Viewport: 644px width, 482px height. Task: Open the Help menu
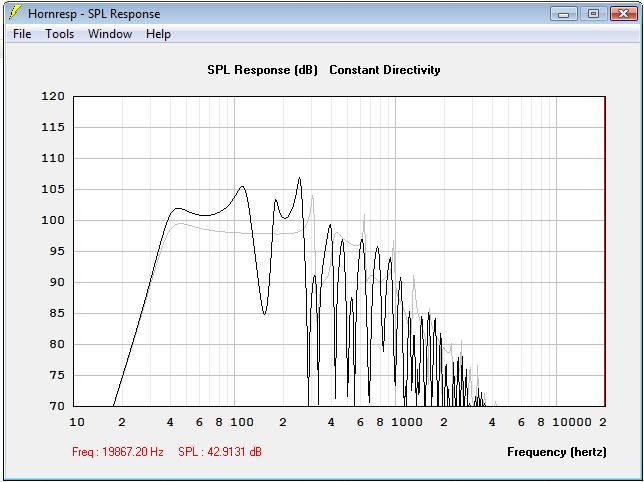click(x=158, y=34)
